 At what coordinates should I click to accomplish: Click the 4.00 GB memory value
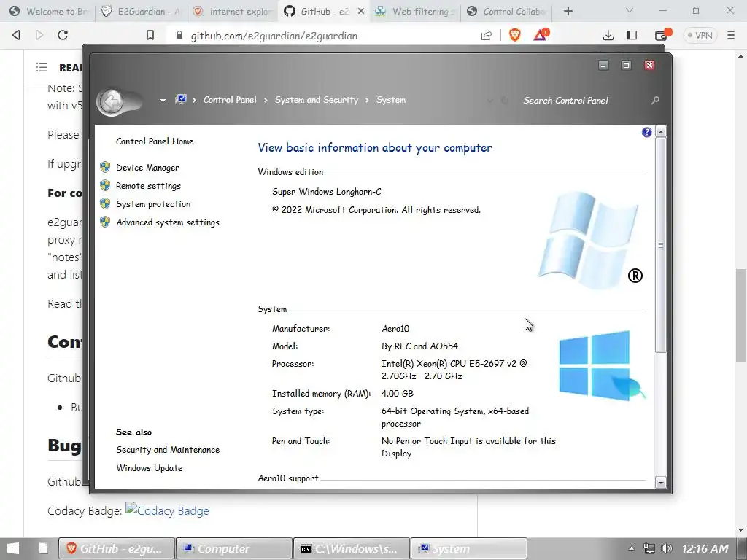(x=398, y=394)
